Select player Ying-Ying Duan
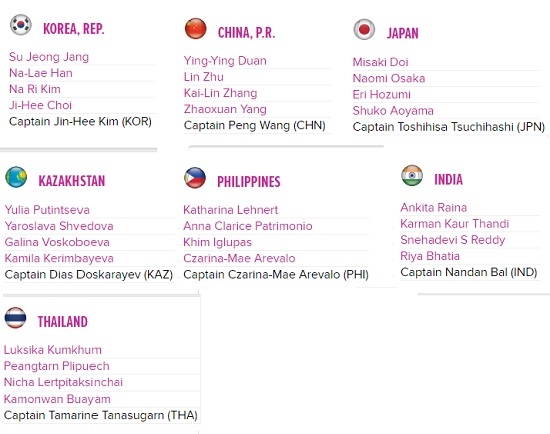This screenshot has width=550, height=434. (x=225, y=61)
